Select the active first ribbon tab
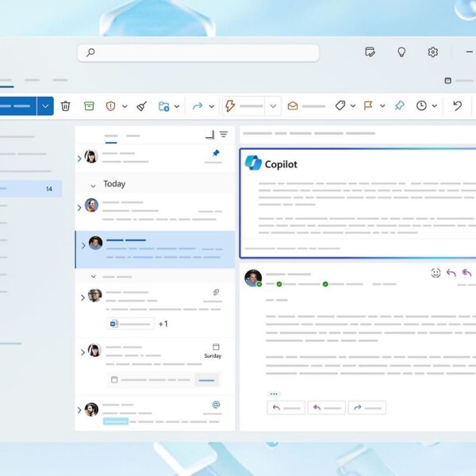476x476 pixels. coord(6,81)
